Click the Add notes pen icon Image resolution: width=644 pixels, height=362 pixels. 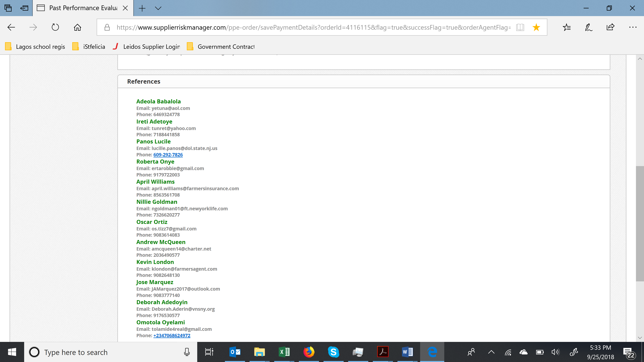588,27
